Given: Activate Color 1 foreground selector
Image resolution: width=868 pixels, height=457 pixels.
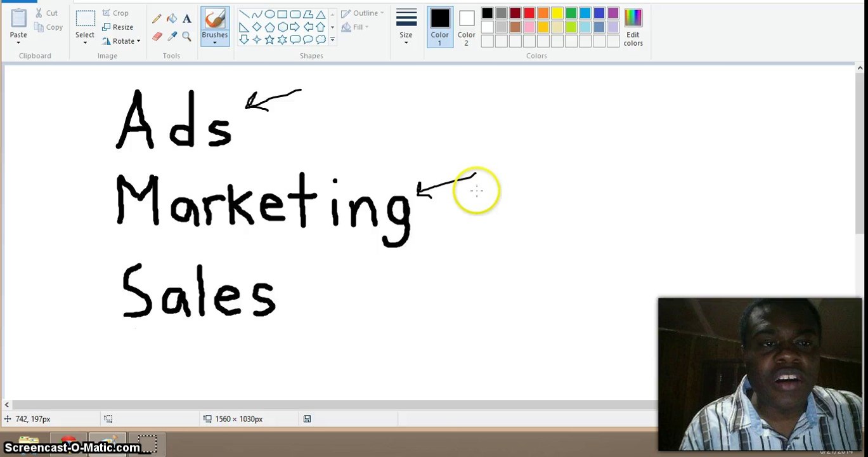Looking at the screenshot, I should 440,27.
